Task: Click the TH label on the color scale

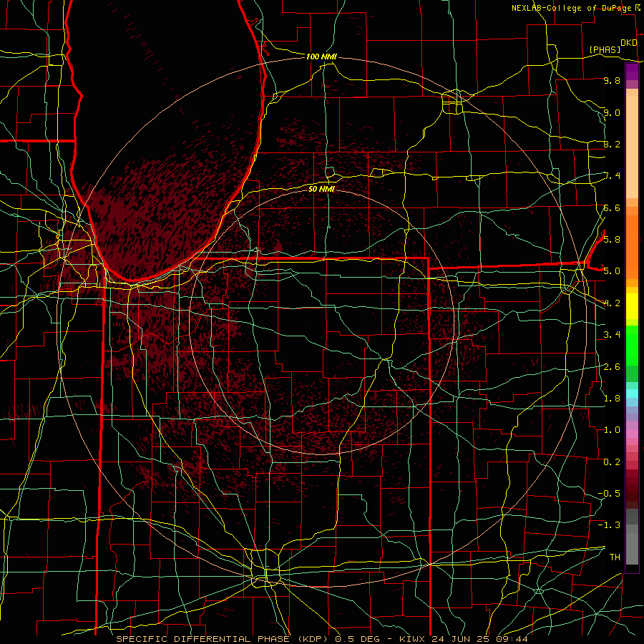Action: pyautogui.click(x=615, y=557)
